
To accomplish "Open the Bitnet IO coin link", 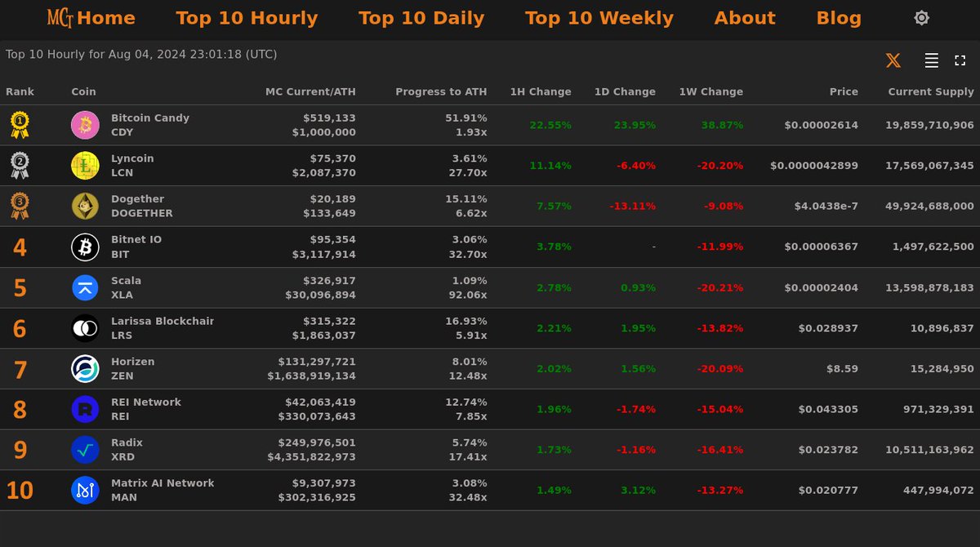I will [136, 239].
